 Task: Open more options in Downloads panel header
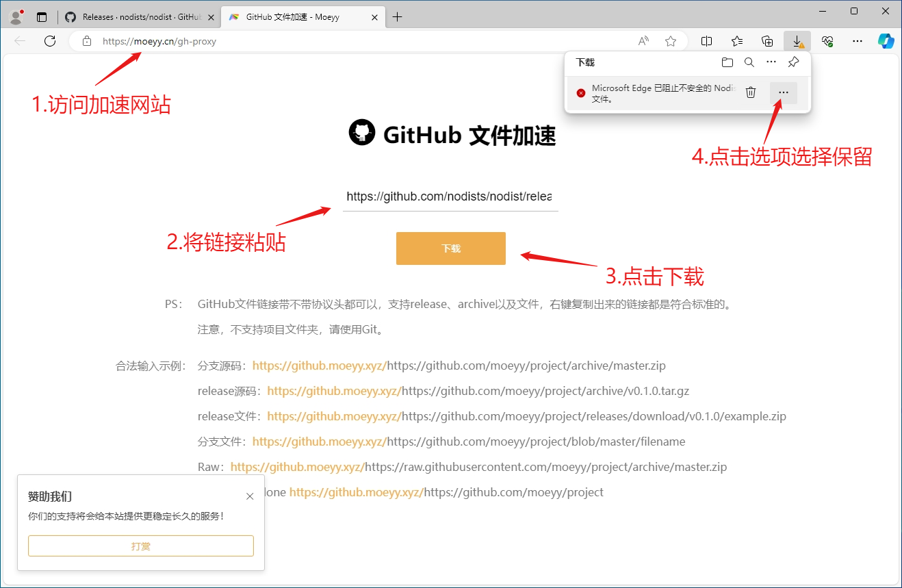point(771,62)
